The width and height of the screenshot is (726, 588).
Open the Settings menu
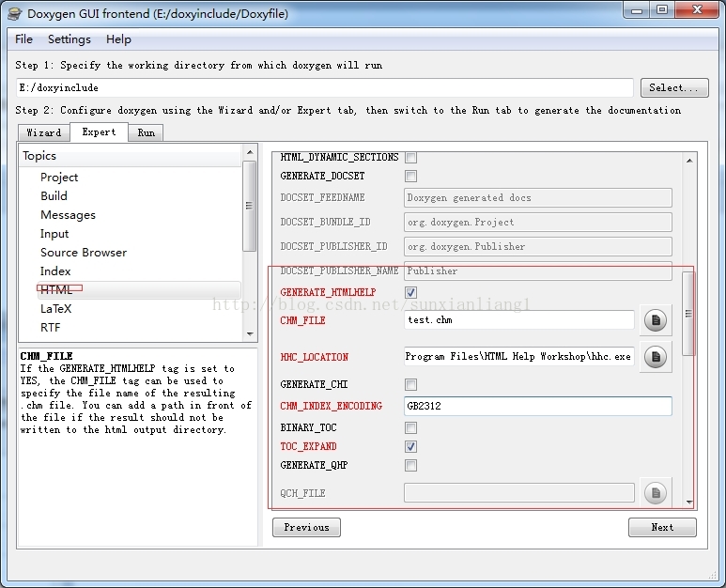click(x=70, y=39)
